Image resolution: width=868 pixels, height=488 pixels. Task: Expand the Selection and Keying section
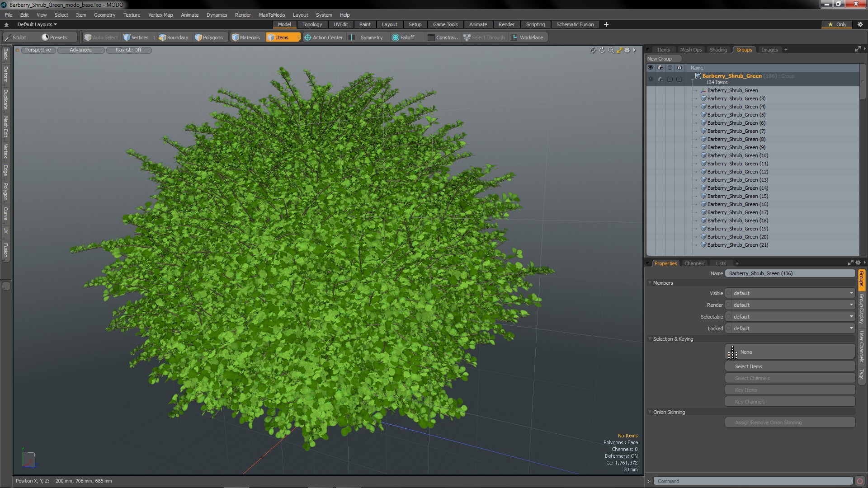click(651, 338)
